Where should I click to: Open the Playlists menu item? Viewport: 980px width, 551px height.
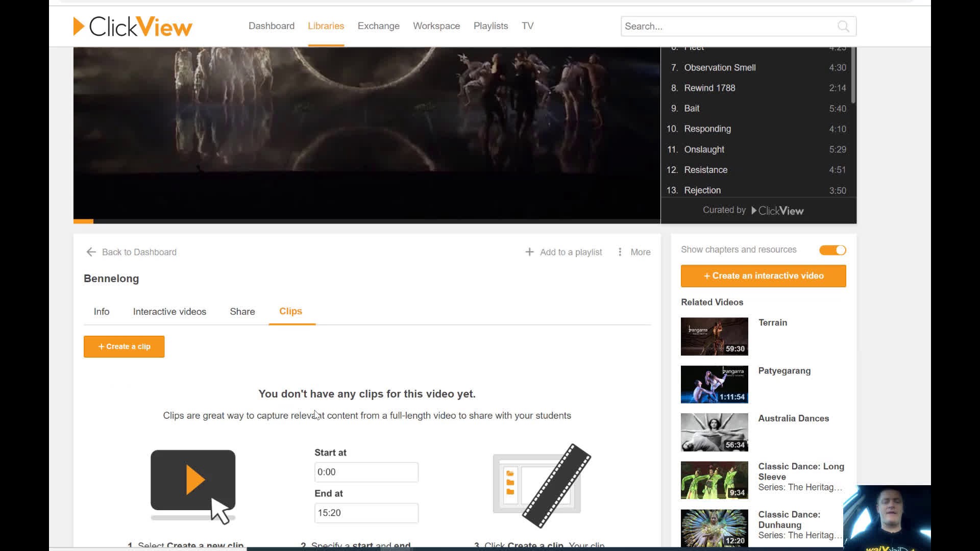click(491, 26)
